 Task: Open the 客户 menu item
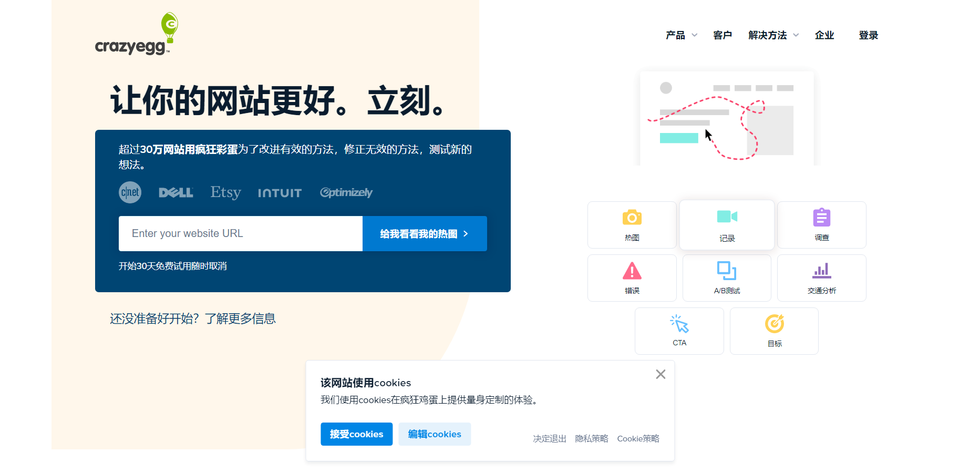tap(723, 35)
